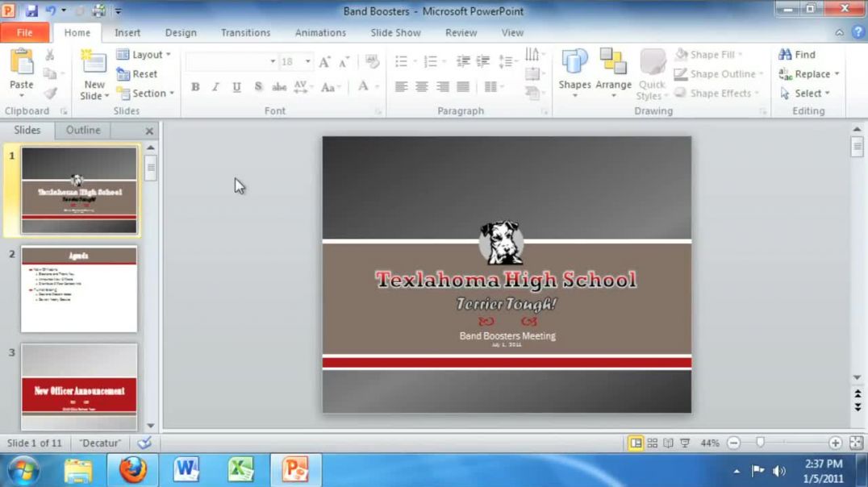Switch to Slide Sorter view

652,443
